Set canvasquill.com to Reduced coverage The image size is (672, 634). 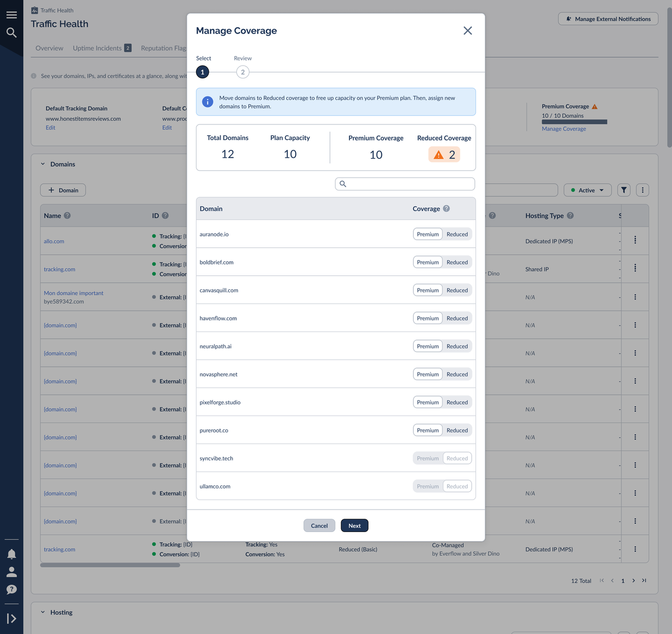click(457, 290)
